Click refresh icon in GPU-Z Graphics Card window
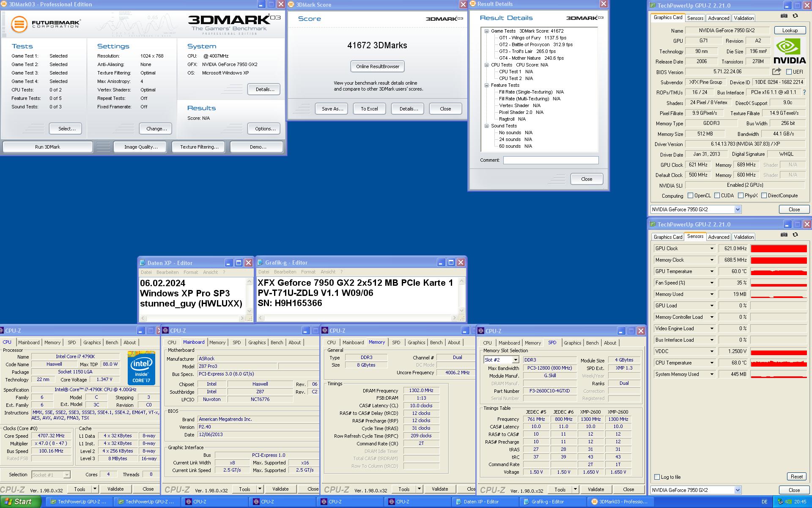This screenshot has height=508, width=812. (x=795, y=16)
